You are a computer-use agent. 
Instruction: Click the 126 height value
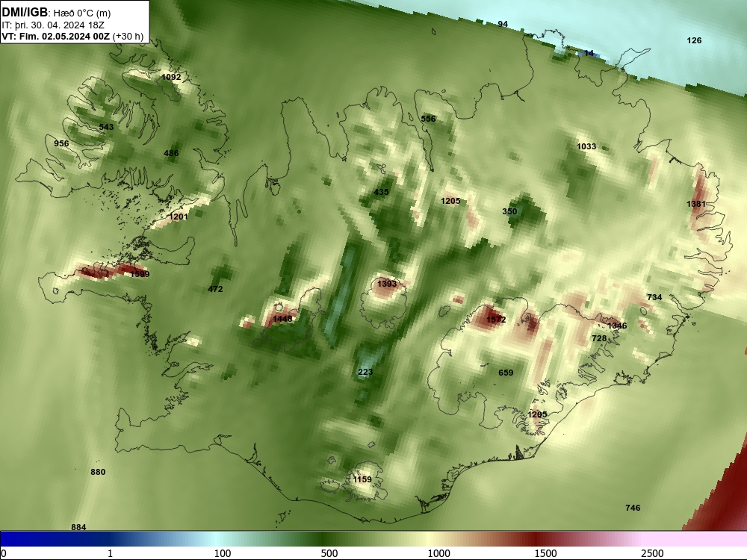point(694,40)
